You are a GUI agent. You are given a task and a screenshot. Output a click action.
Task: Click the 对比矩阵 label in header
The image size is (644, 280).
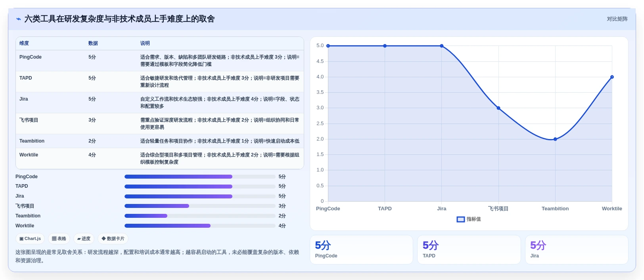click(617, 19)
